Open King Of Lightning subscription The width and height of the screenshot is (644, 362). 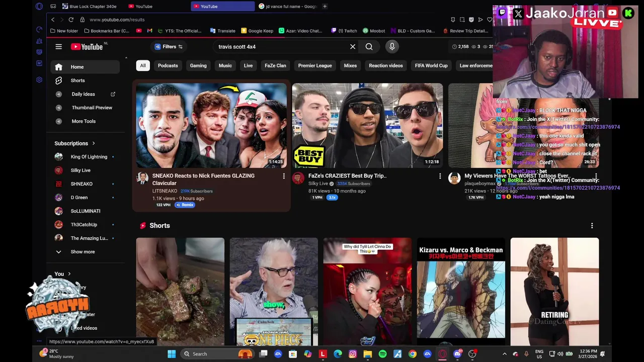85,157
